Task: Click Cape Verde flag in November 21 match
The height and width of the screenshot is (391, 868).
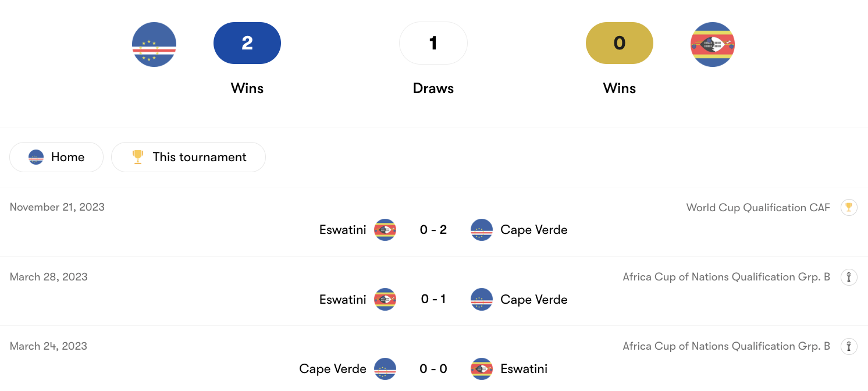Action: pyautogui.click(x=482, y=230)
